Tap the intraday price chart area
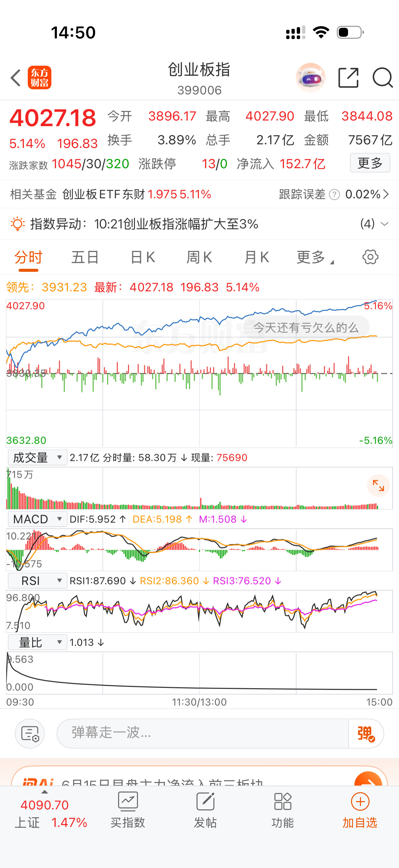Screen dimensions: 399x868 pos(199,373)
